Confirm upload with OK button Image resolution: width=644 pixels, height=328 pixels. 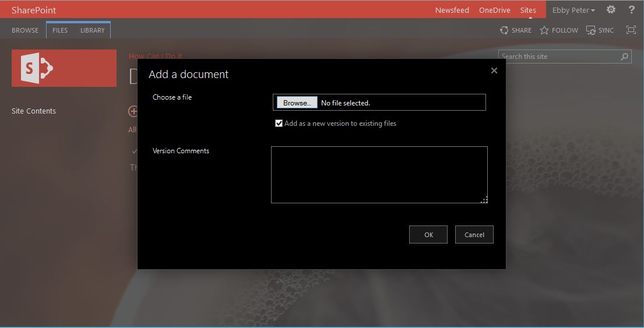tap(428, 234)
